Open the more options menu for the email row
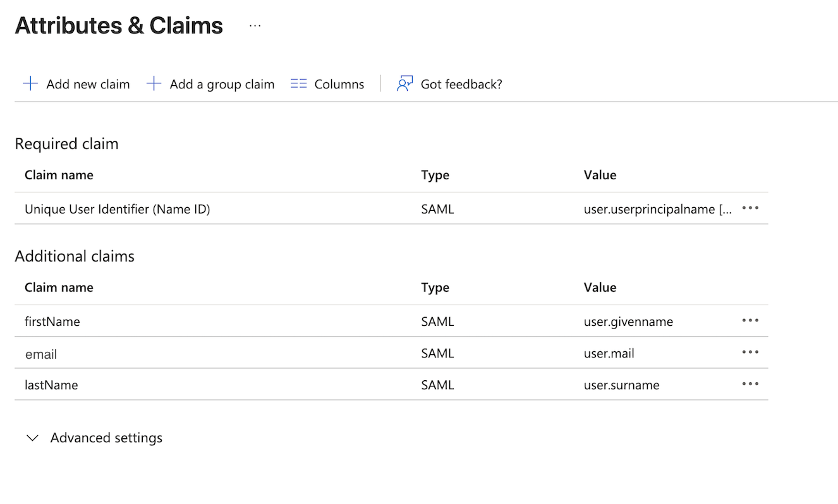Screen dimensions: 838x504 (x=750, y=352)
